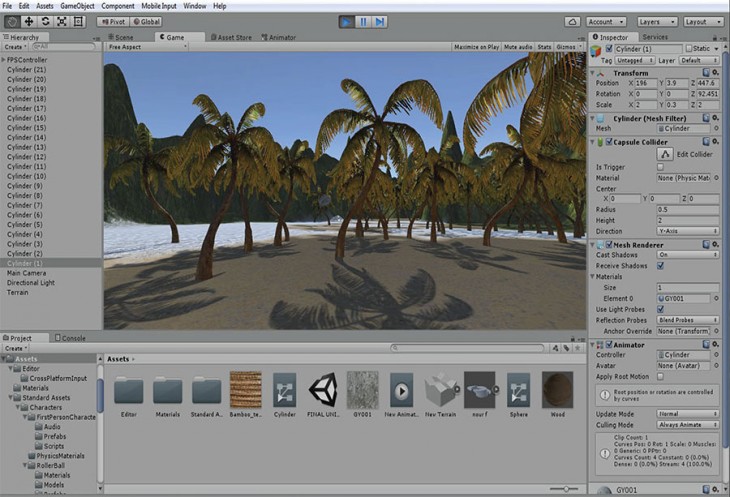Click the Maximize on Play button

point(477,46)
